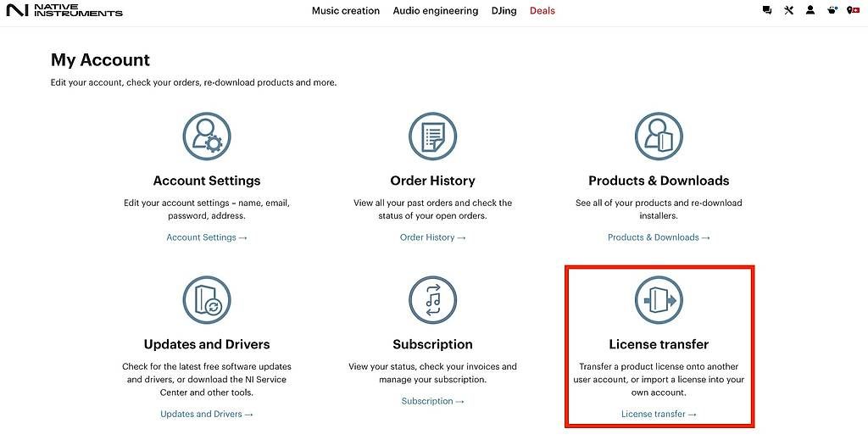Click the License transfer arrow icon
The width and height of the screenshot is (868, 440).
659,300
